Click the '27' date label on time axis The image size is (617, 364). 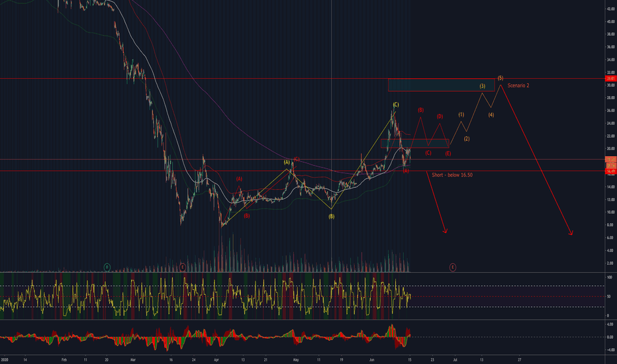point(520,359)
